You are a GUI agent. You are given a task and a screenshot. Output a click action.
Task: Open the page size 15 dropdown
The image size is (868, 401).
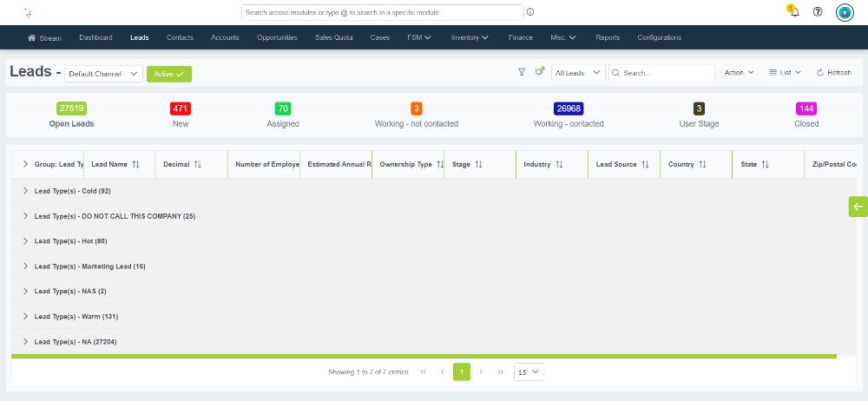click(529, 371)
